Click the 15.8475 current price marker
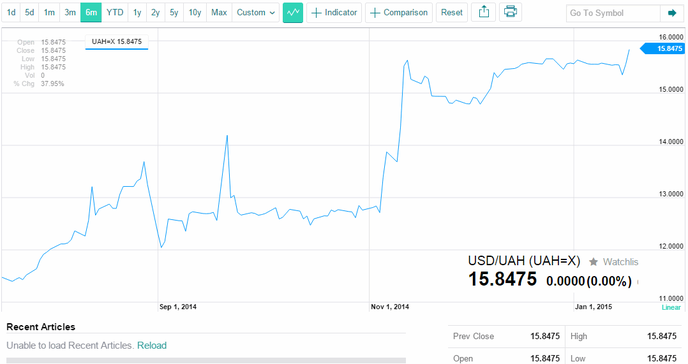This screenshot has width=688, height=364. click(x=663, y=49)
